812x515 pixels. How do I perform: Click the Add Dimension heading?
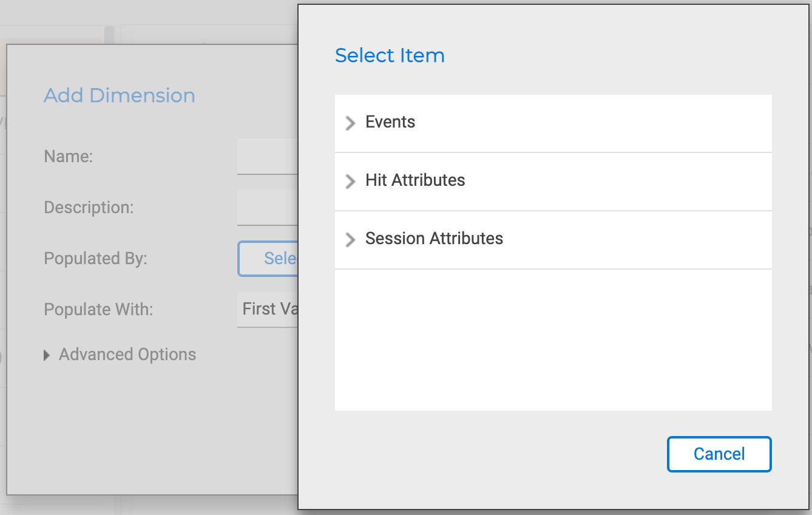coord(120,95)
